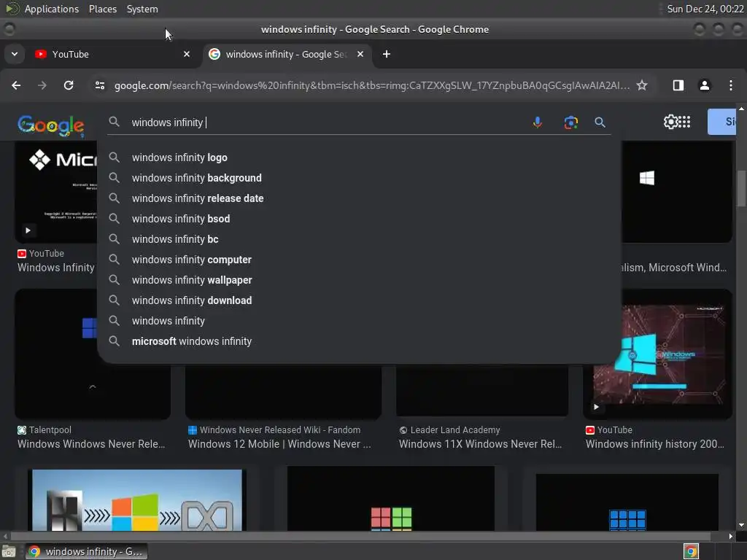Screen dimensions: 747x560
Task: Open the Places menu
Action: [x=102, y=9]
